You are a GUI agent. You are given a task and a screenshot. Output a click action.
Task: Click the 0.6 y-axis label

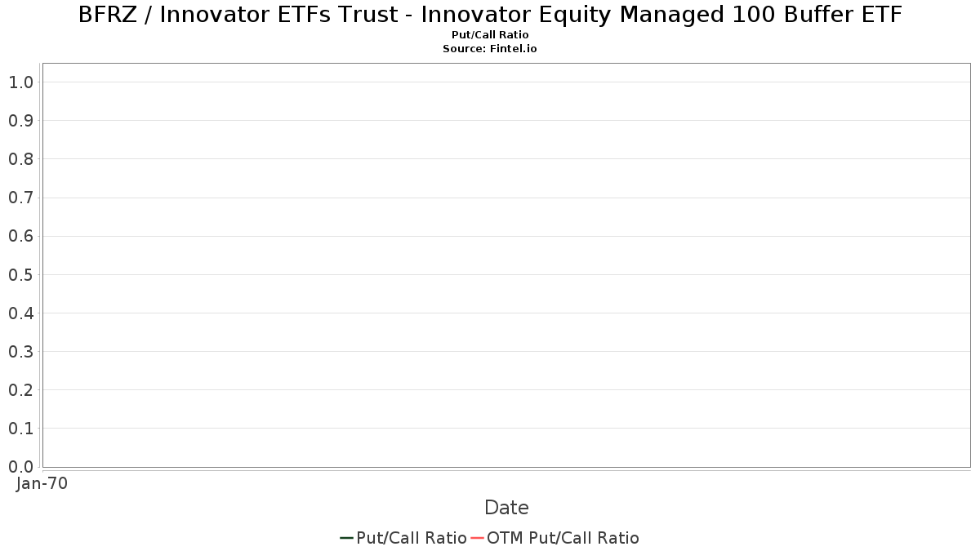[20, 237]
